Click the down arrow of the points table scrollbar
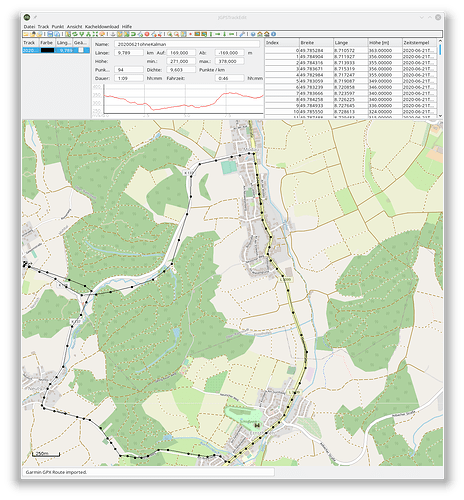Screen dimensions: 464x500 click(440, 116)
